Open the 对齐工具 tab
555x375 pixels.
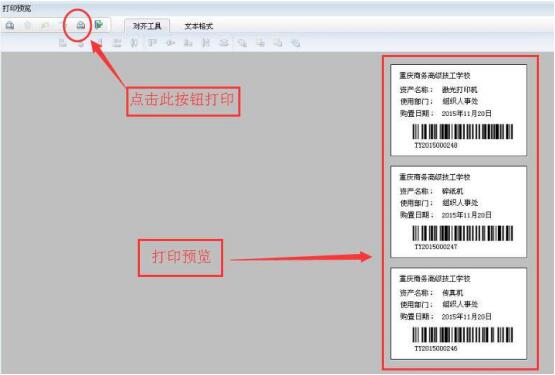147,26
